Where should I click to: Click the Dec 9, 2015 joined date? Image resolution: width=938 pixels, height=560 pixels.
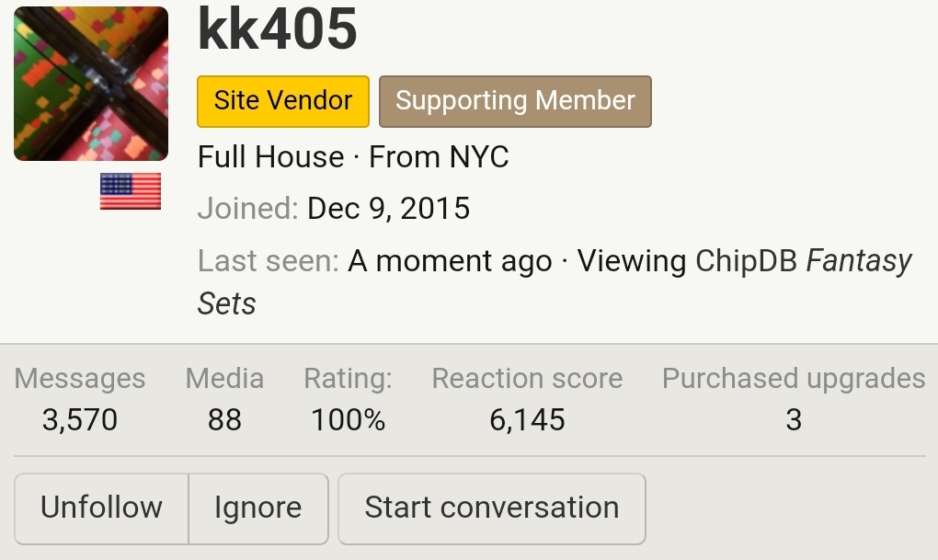388,209
